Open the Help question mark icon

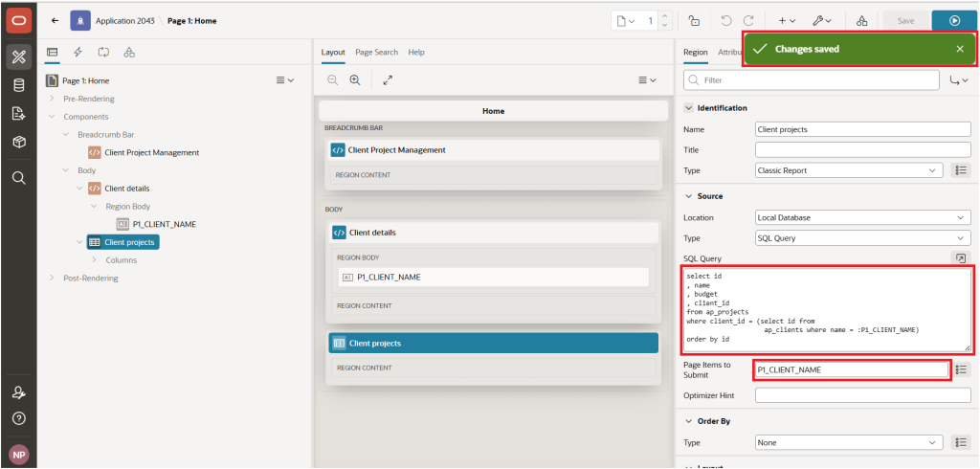pyautogui.click(x=19, y=417)
